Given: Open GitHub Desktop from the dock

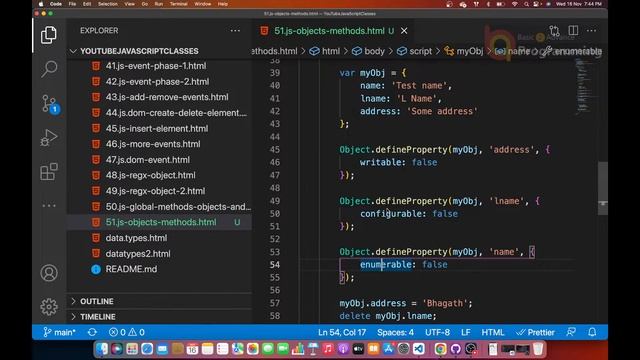Looking at the screenshot, I should [456, 349].
